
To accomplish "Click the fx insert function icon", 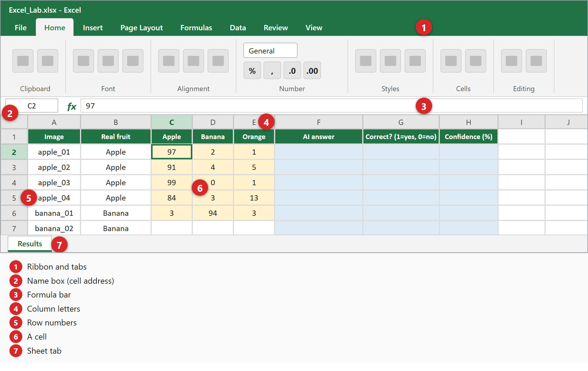I will click(x=71, y=106).
